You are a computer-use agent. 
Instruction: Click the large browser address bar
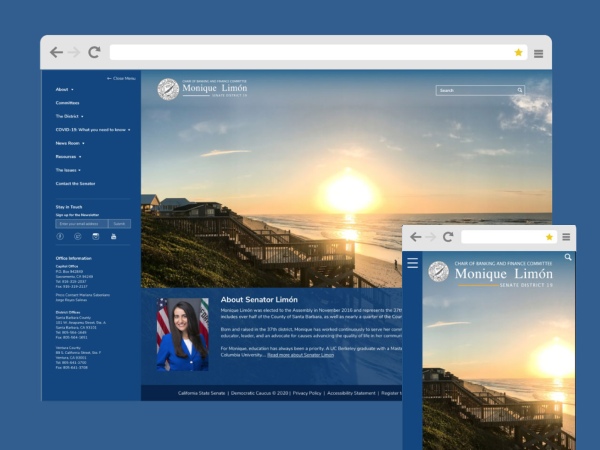tap(318, 52)
